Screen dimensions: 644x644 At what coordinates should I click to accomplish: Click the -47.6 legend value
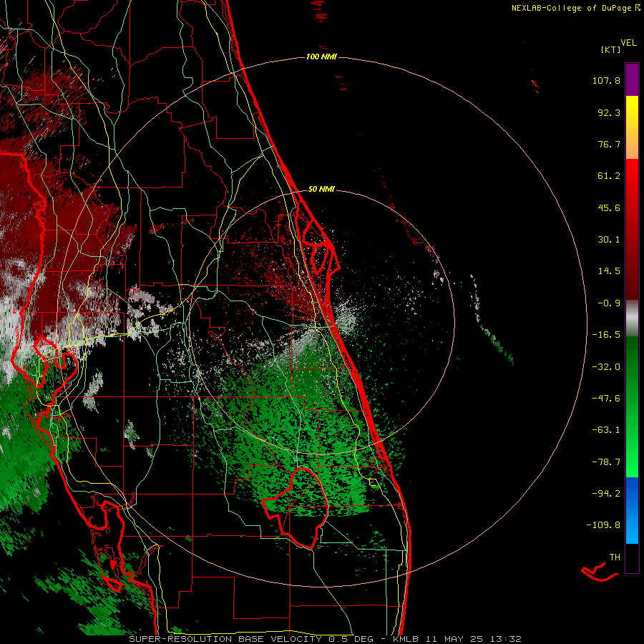click(x=606, y=399)
